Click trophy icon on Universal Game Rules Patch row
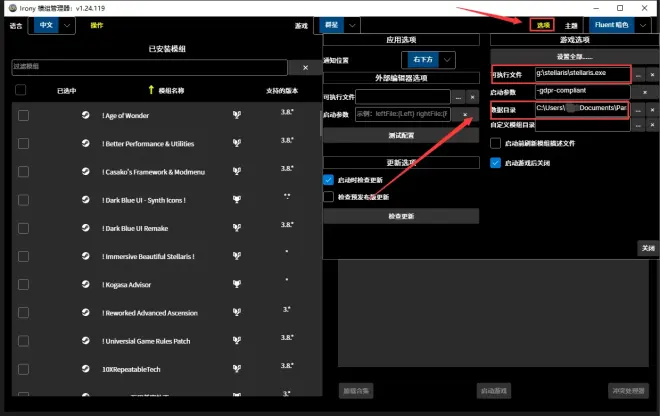The image size is (660, 416). pyautogui.click(x=237, y=340)
